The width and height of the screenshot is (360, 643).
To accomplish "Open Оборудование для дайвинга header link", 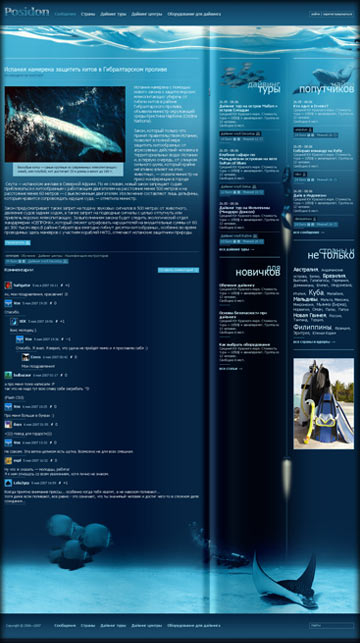I will (x=194, y=14).
